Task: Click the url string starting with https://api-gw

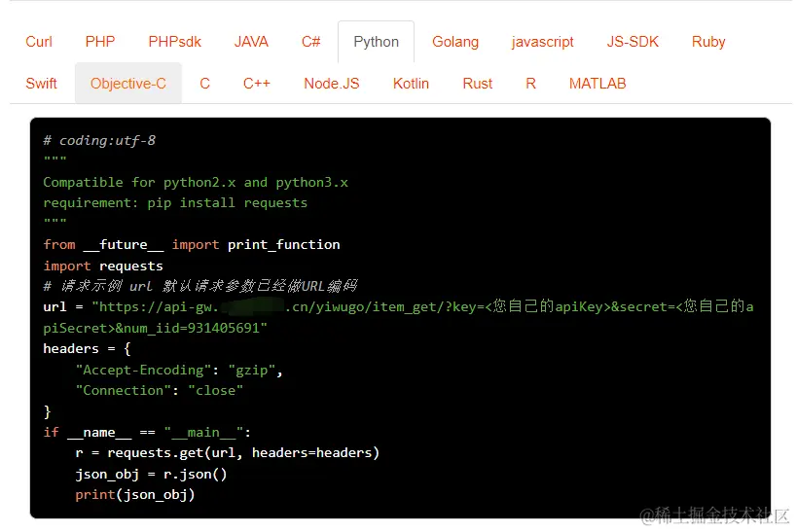Action: pos(422,306)
